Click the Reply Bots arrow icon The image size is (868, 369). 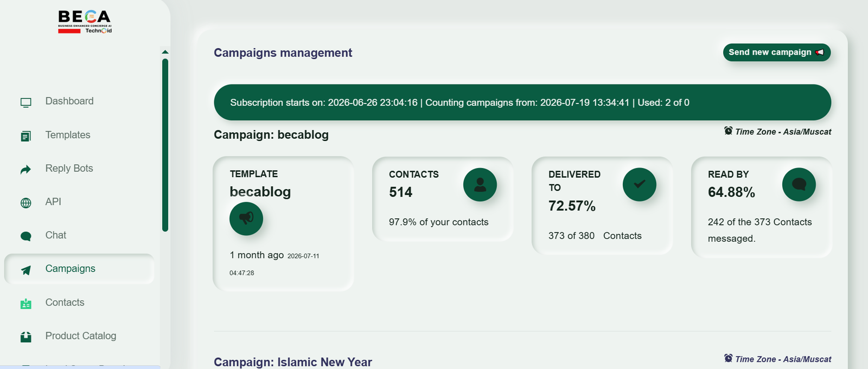point(26,170)
